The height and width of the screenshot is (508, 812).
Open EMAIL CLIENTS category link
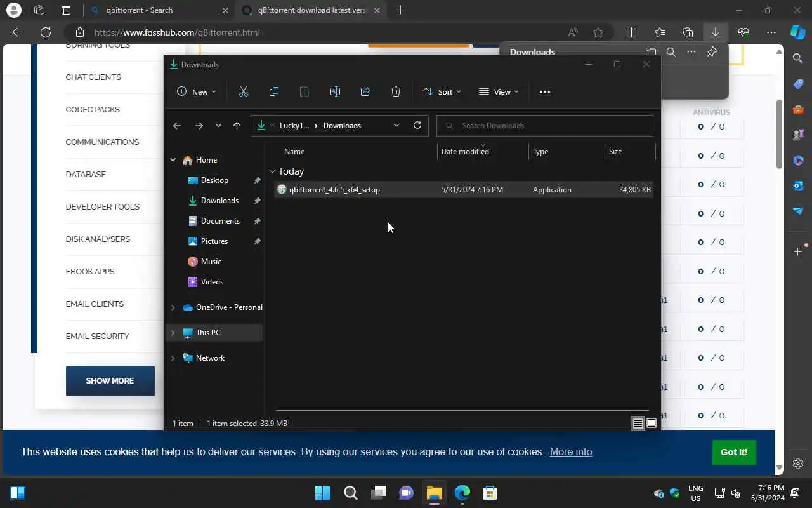95,304
